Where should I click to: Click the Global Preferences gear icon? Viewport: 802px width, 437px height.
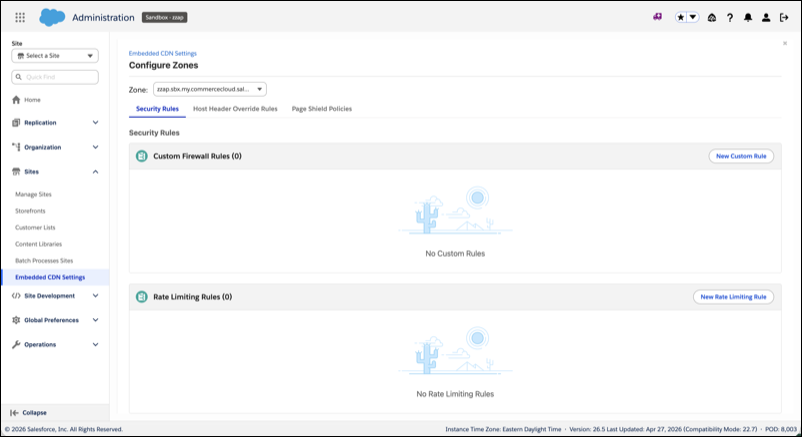(x=16, y=320)
